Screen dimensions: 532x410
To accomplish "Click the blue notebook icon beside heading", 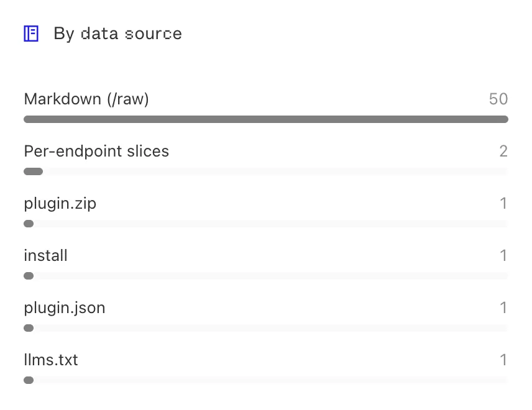I will [x=31, y=34].
